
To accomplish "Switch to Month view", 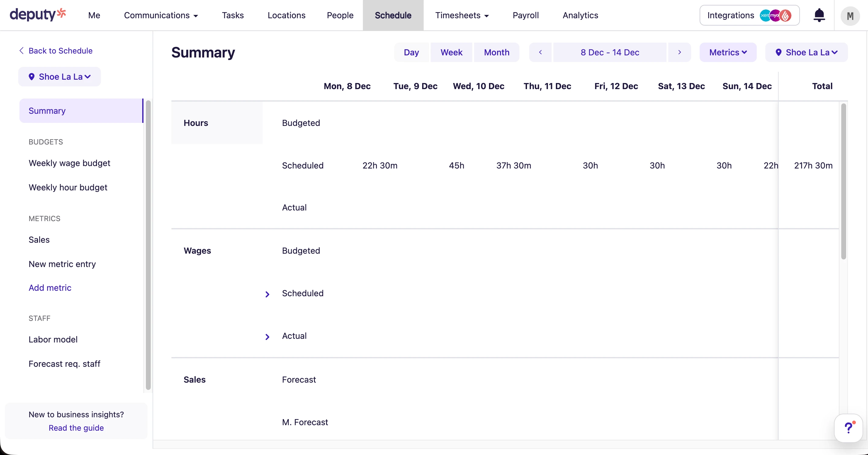I will 496,52.
